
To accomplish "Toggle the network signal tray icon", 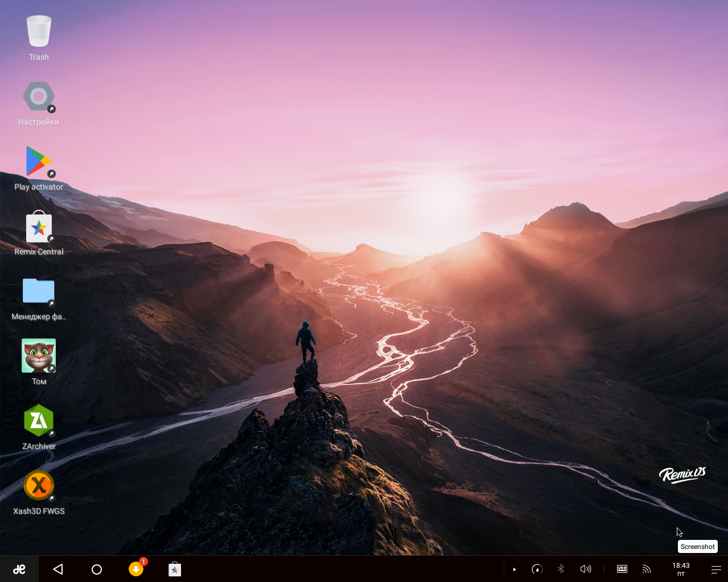I will click(x=647, y=569).
